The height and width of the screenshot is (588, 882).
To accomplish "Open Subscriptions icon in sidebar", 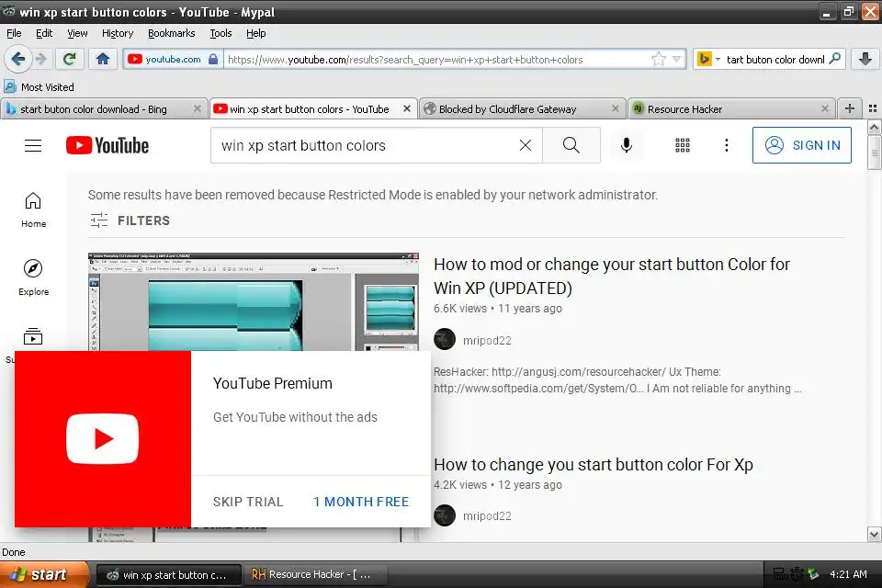I will [x=33, y=336].
